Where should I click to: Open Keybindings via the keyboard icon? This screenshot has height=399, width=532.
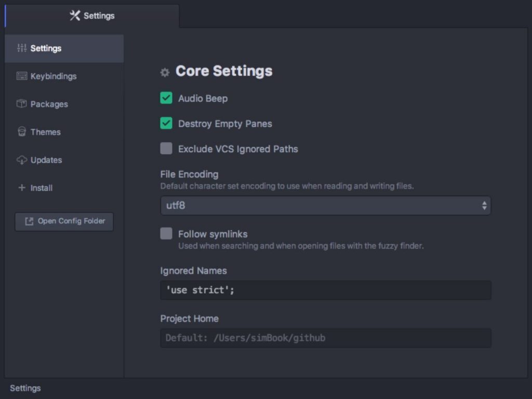[x=21, y=76]
